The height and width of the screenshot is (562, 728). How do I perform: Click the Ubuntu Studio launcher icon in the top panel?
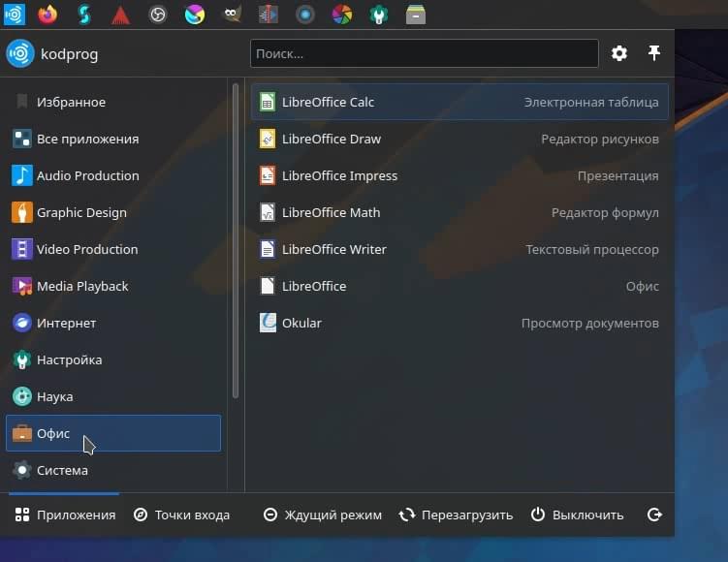point(15,15)
